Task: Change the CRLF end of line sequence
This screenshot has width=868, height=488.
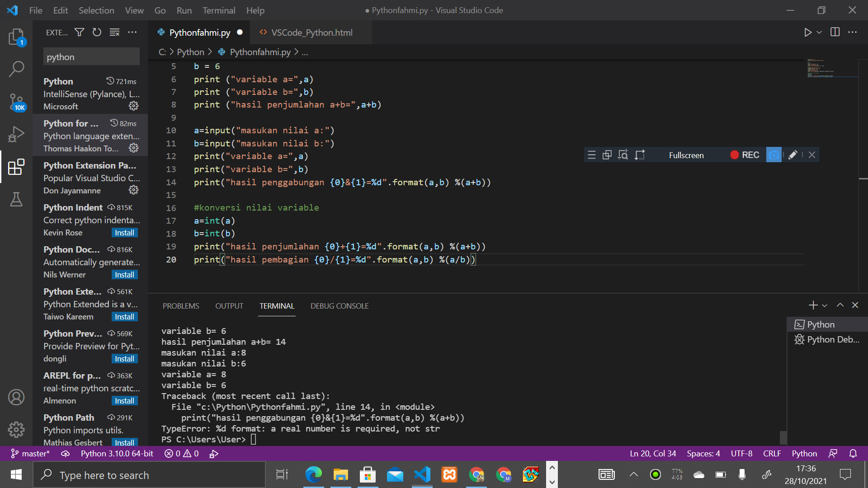Action: (x=772, y=453)
